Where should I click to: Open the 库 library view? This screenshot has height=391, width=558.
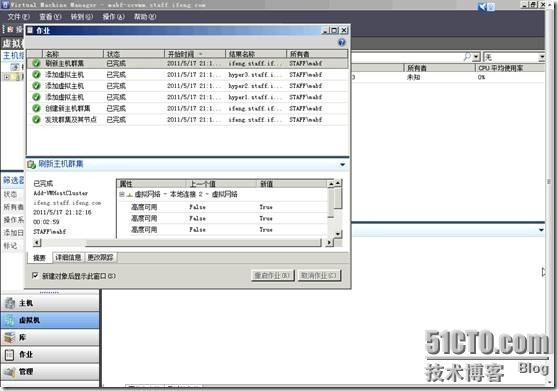pos(50,337)
